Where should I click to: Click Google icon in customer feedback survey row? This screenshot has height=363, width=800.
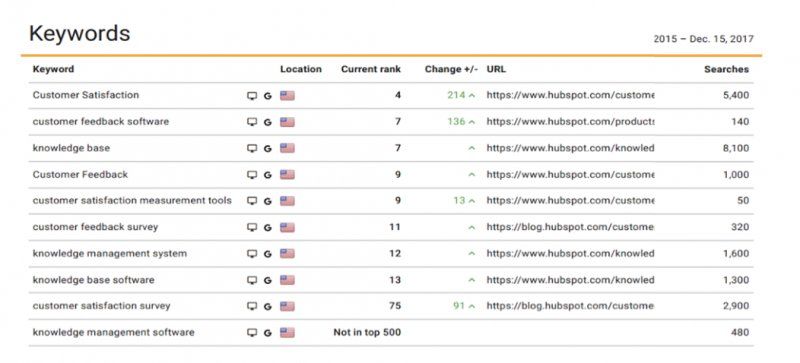[x=267, y=228]
